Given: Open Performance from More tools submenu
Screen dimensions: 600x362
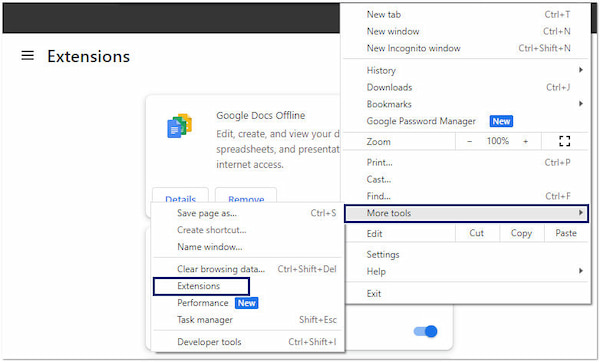Looking at the screenshot, I should pos(248,303).
